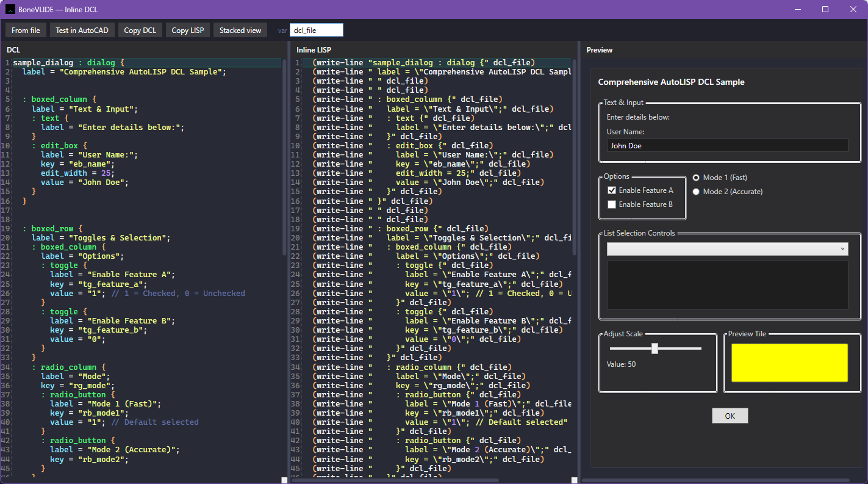Click 'Value: 50' label in preview

[621, 364]
